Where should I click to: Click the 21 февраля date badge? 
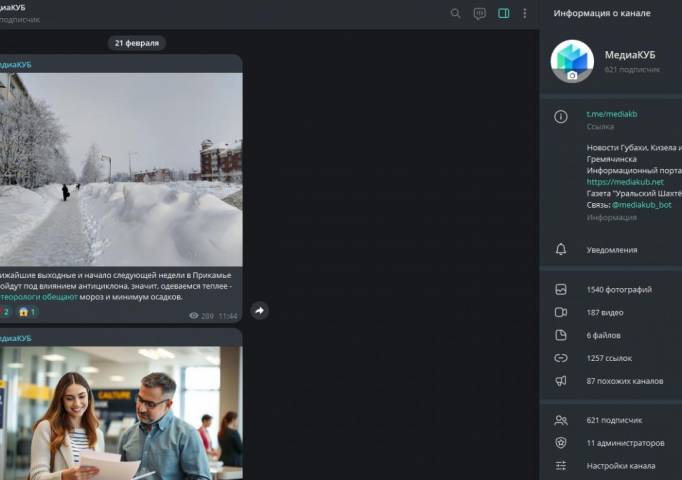[x=137, y=43]
